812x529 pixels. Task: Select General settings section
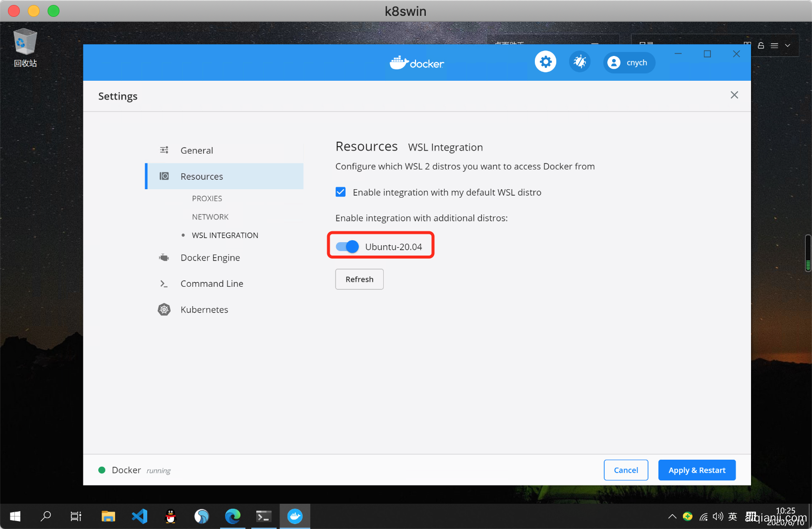[197, 151]
